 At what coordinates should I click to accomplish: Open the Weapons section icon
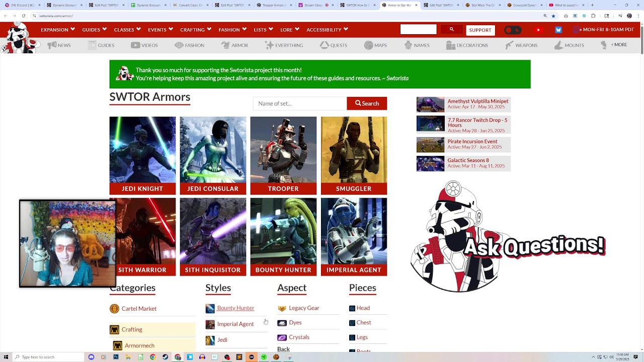[509, 45]
